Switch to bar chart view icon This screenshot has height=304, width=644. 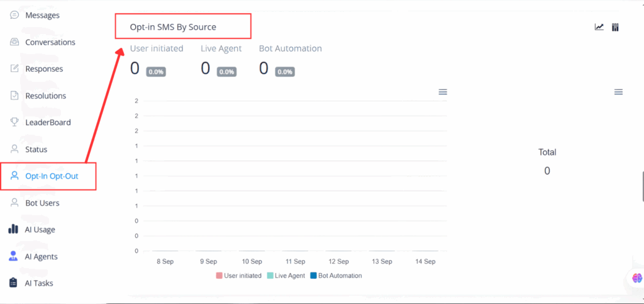(x=616, y=27)
